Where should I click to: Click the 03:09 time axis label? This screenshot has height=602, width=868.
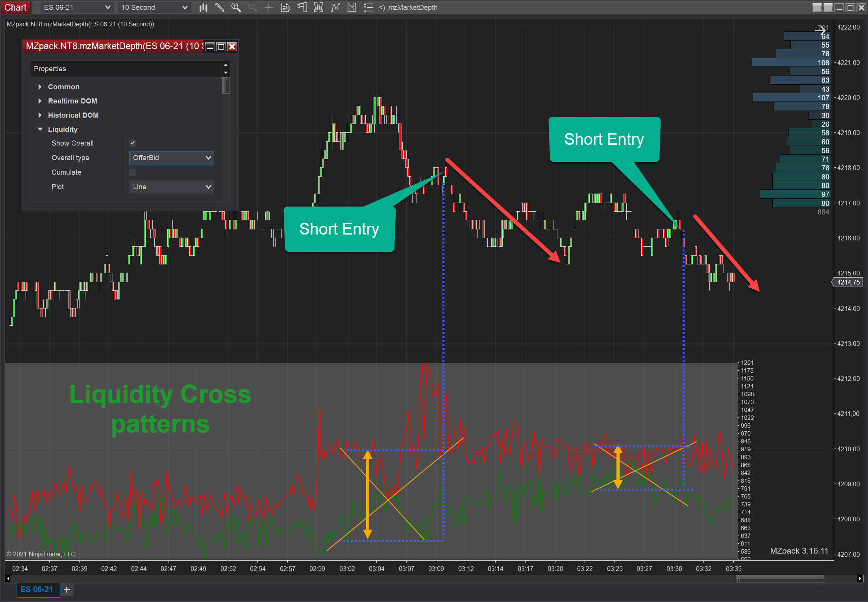(x=436, y=569)
